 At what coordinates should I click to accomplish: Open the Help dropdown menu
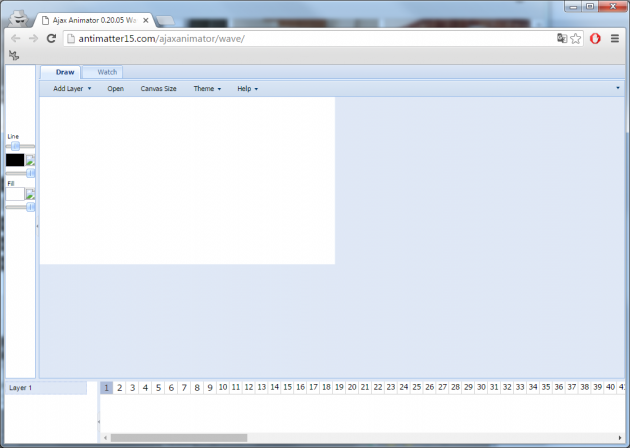pos(247,89)
